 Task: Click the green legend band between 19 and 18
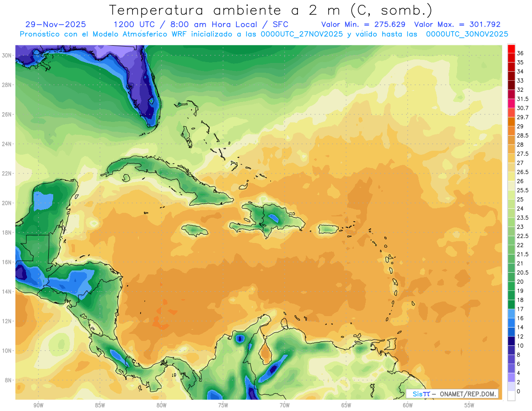tap(511, 295)
